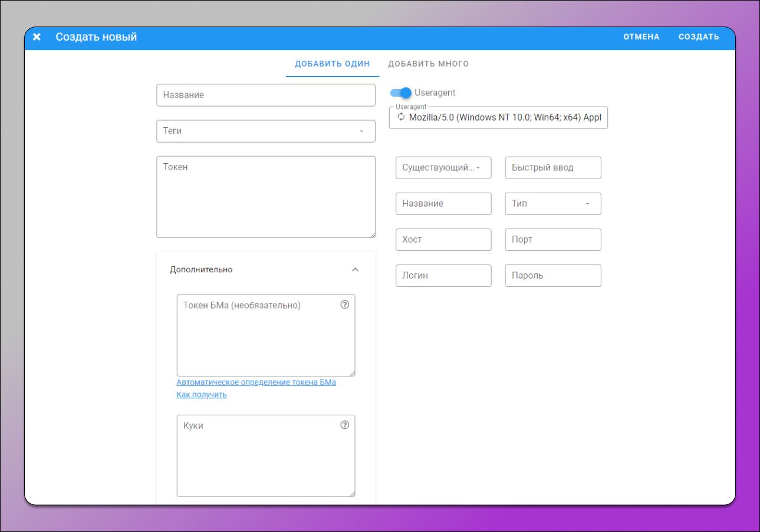Click the X close icon in header

click(37, 37)
